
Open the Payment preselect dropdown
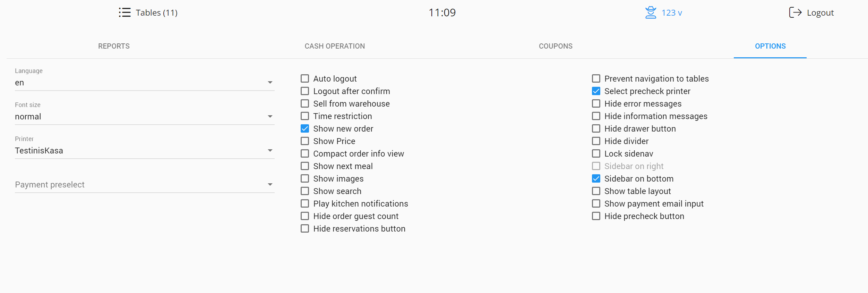(x=145, y=185)
